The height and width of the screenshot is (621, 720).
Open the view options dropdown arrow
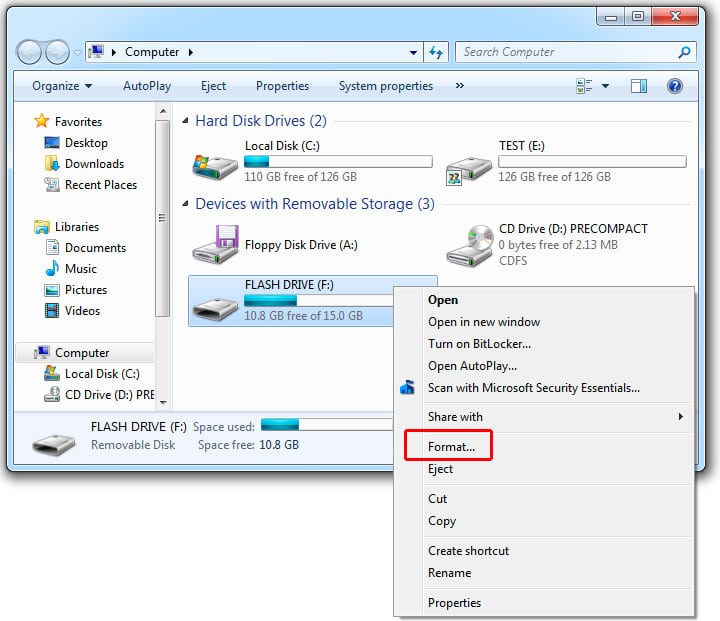[606, 86]
